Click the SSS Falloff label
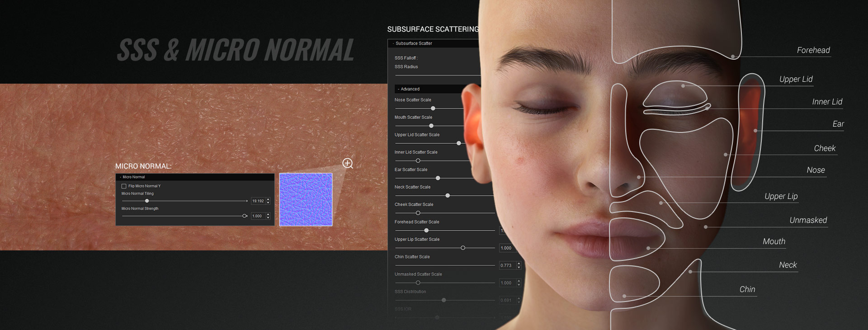The image size is (868, 330). (406, 58)
